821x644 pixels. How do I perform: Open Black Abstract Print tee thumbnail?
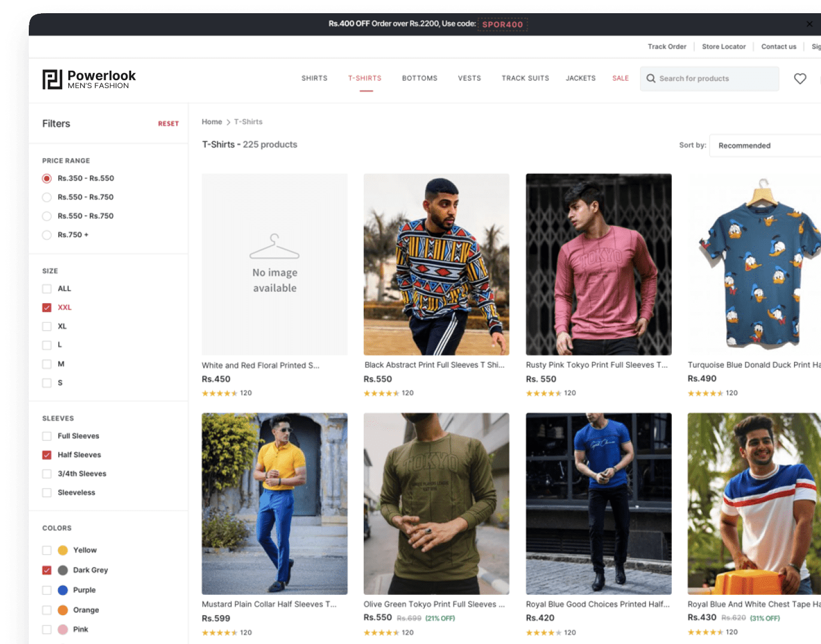436,265
